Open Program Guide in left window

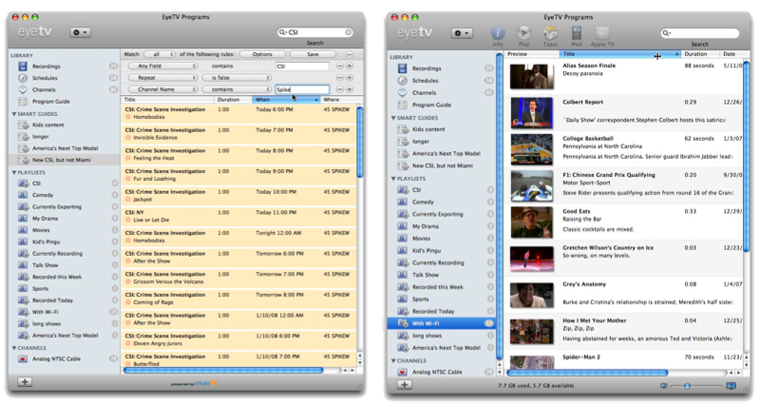[x=51, y=101]
